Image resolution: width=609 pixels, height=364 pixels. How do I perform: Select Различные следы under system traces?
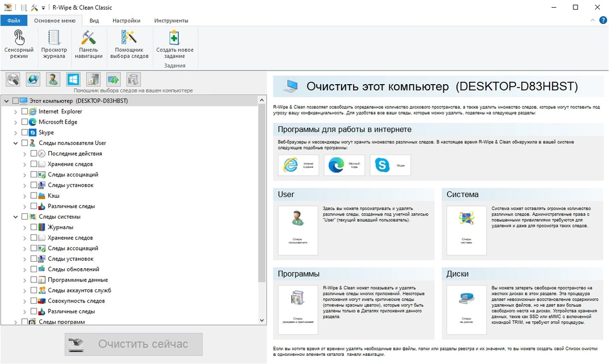tap(71, 311)
